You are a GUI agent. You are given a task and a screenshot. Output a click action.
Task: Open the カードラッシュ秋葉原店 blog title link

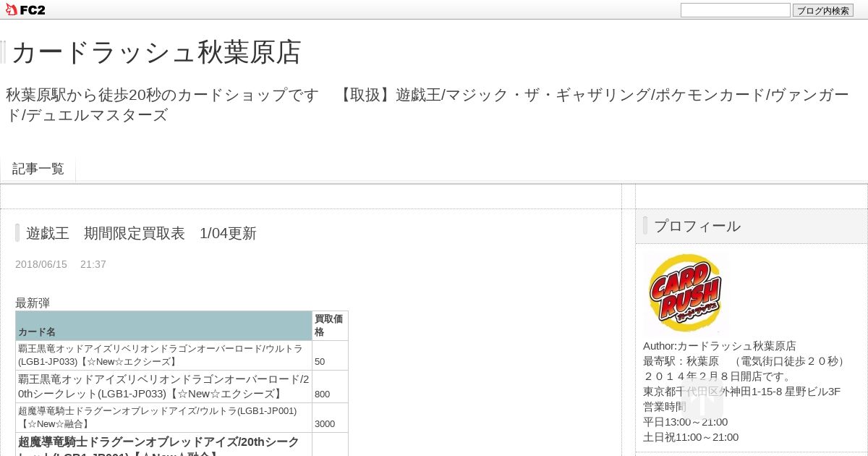point(156,52)
